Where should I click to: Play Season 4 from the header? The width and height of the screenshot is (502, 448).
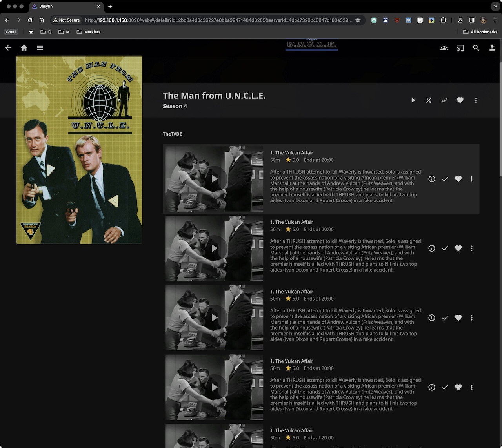[413, 100]
